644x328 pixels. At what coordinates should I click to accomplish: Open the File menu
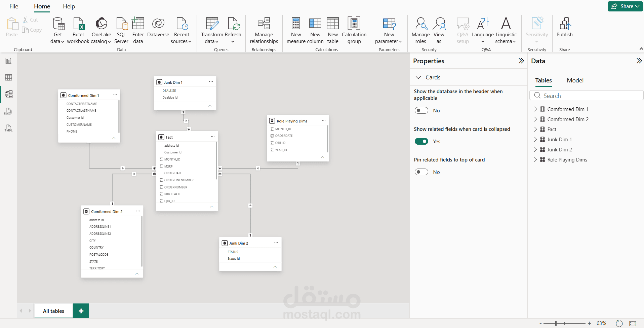point(14,6)
